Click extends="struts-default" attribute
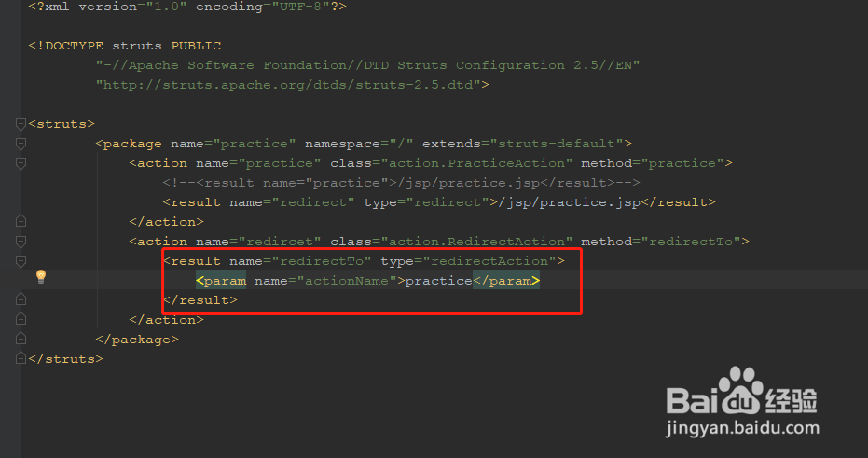Image resolution: width=868 pixels, height=458 pixels. pyautogui.click(x=522, y=144)
